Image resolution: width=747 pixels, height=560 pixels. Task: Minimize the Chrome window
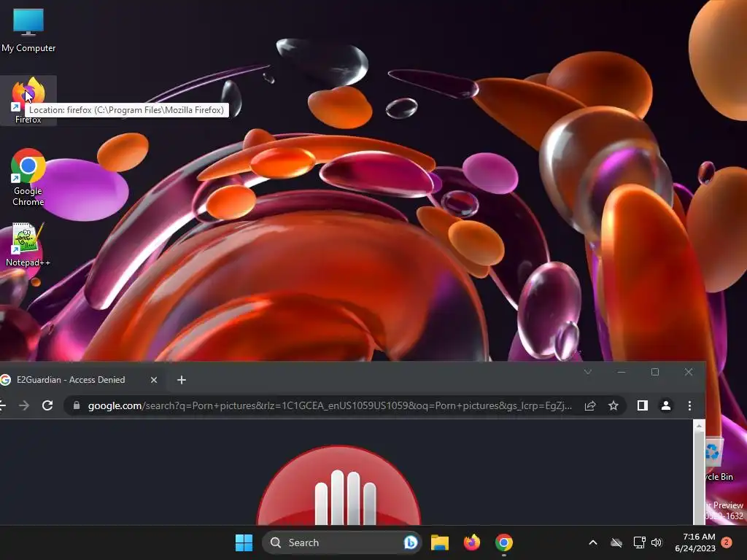622,372
